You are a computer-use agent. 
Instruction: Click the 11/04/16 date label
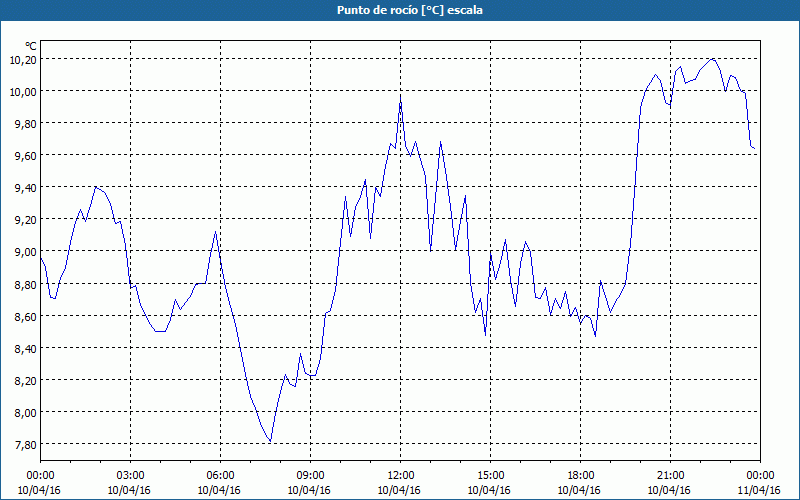point(759,490)
